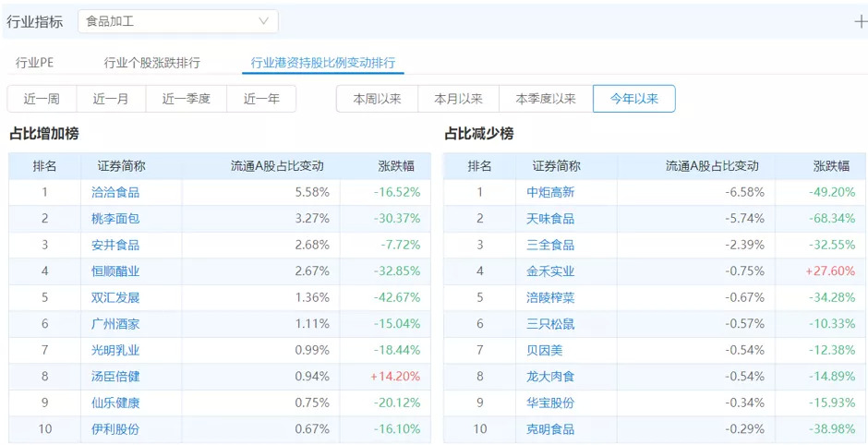
Task: Click the -68.34% change for 天味食品
Action: click(x=832, y=219)
